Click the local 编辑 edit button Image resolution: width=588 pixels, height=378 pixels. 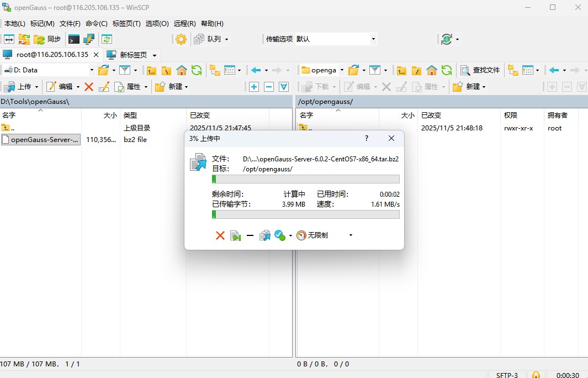60,87
